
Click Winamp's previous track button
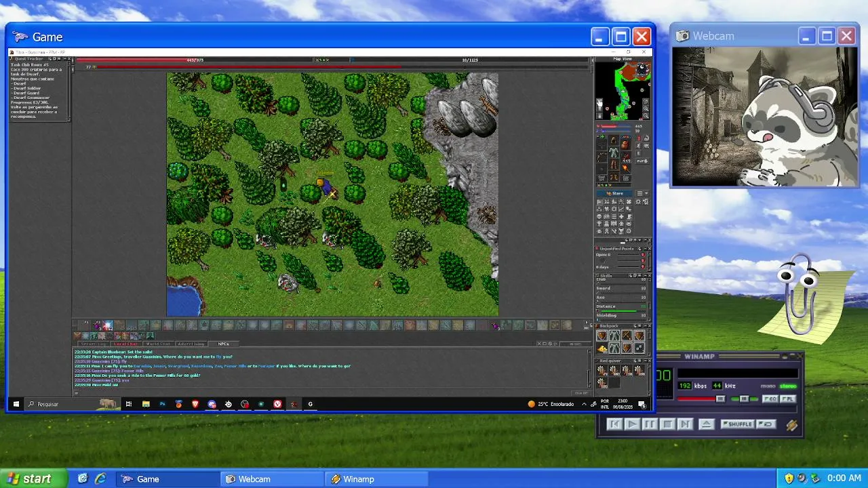[614, 424]
